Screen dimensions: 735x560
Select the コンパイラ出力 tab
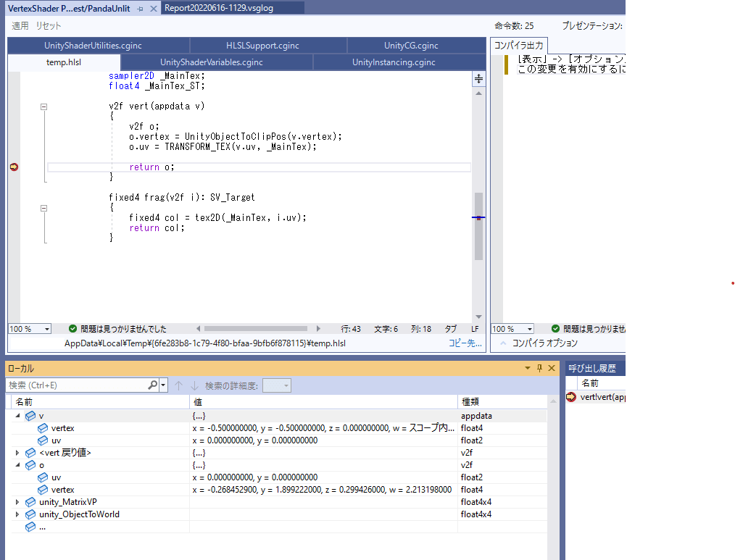[x=518, y=46]
